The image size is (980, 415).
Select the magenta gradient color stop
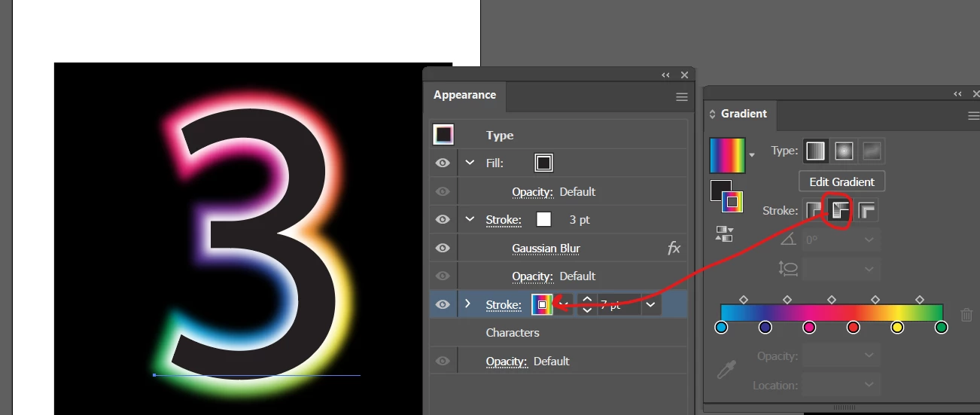tap(809, 327)
